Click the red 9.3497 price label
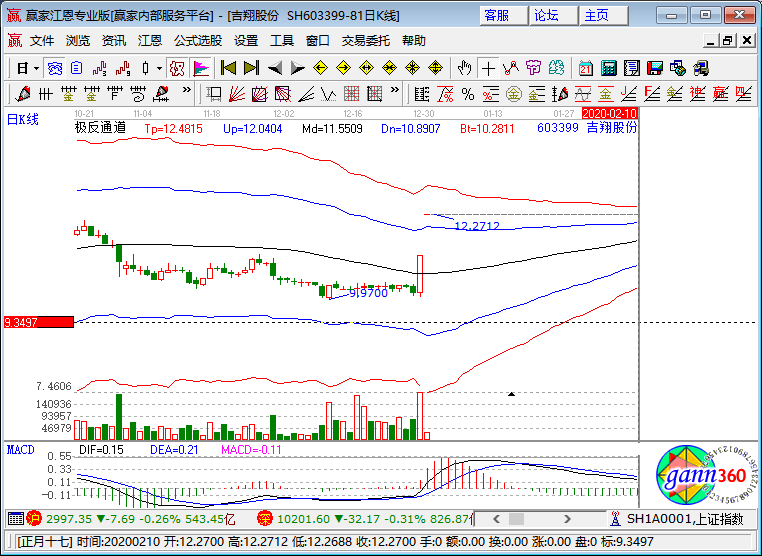This screenshot has height=556, width=762. [x=38, y=322]
